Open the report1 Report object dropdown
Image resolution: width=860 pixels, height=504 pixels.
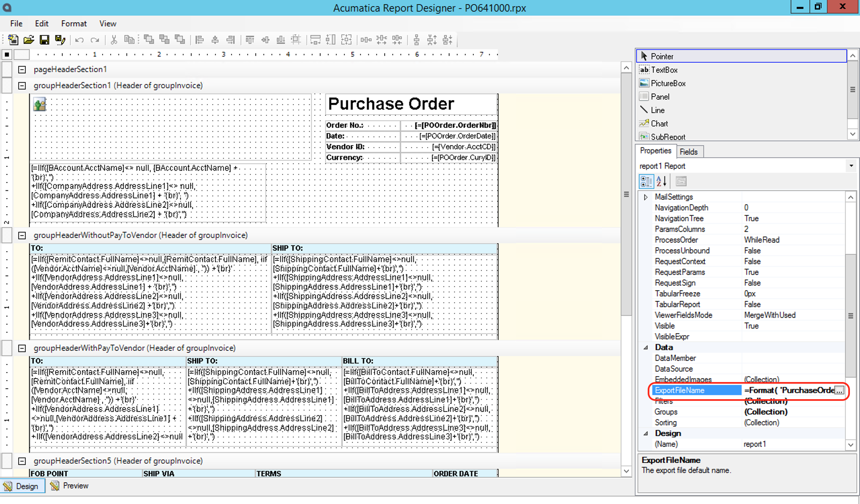(851, 166)
